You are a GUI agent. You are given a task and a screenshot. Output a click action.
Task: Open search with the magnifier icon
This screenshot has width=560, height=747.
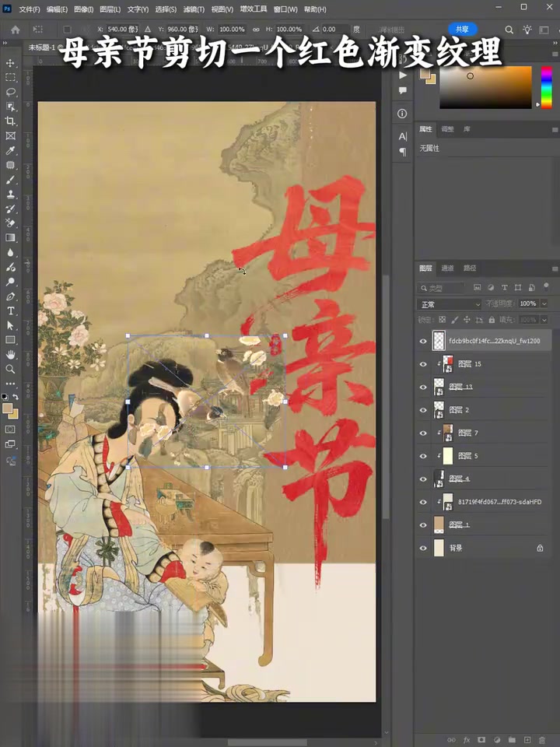click(509, 30)
